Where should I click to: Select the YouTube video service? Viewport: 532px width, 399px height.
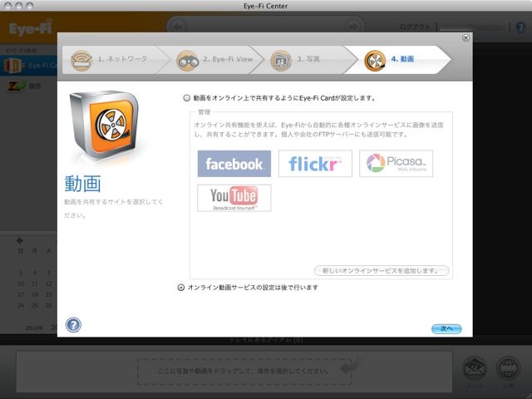pyautogui.click(x=234, y=198)
